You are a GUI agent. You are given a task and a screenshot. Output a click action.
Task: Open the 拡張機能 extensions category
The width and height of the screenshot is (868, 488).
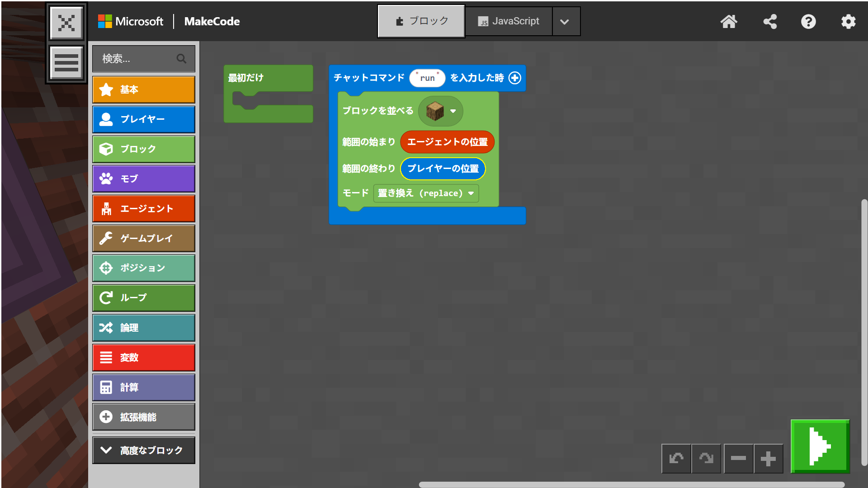[x=144, y=417]
